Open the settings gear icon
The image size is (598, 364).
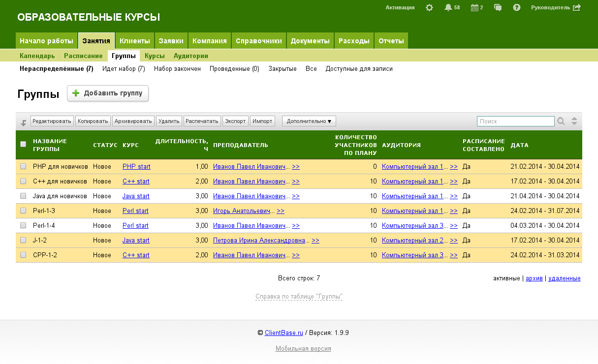(x=429, y=7)
